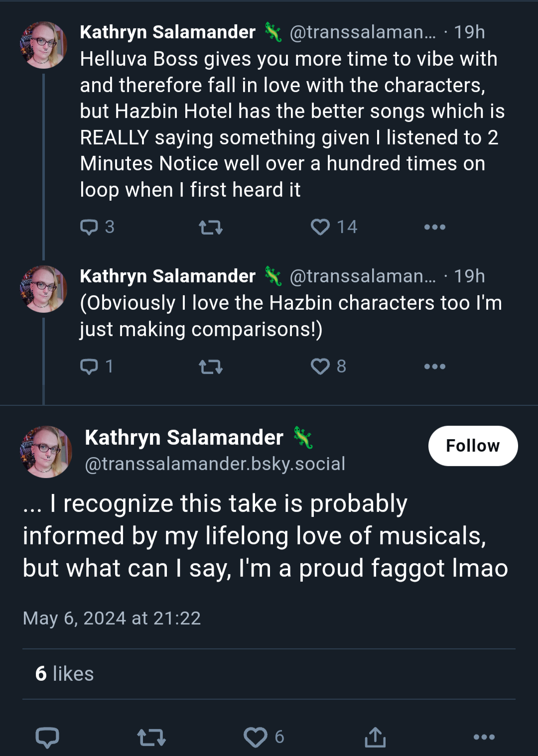This screenshot has width=538, height=756.
Task: Open Kathryn Salamander's avatar on main post
Action: (46, 452)
